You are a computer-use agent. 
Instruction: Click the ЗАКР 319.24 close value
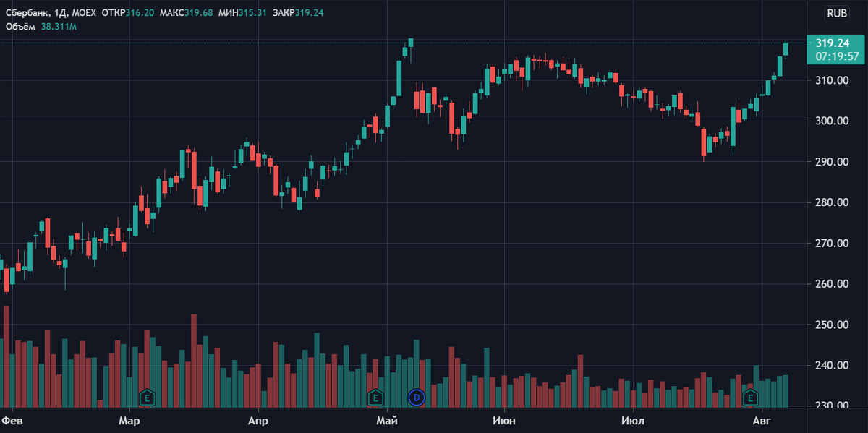[x=298, y=13]
